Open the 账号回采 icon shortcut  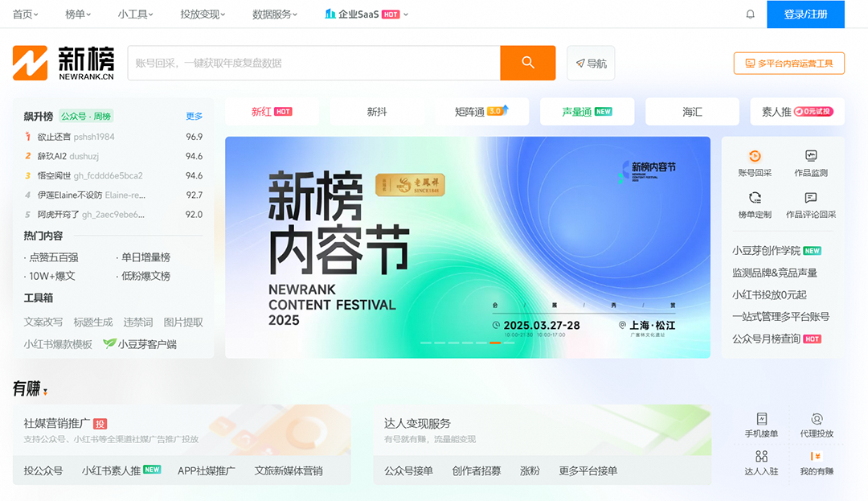point(755,163)
